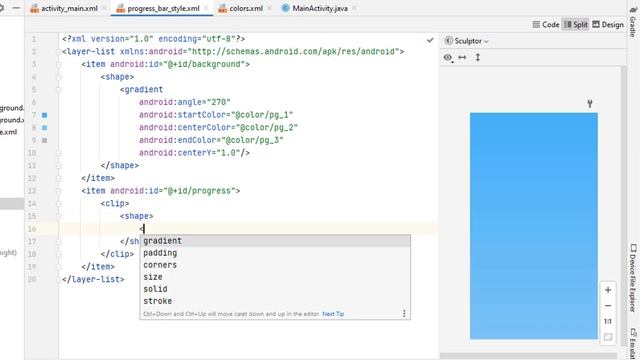640x360 pixels.
Task: Open the completion popup three-dots menu
Action: [404, 313]
